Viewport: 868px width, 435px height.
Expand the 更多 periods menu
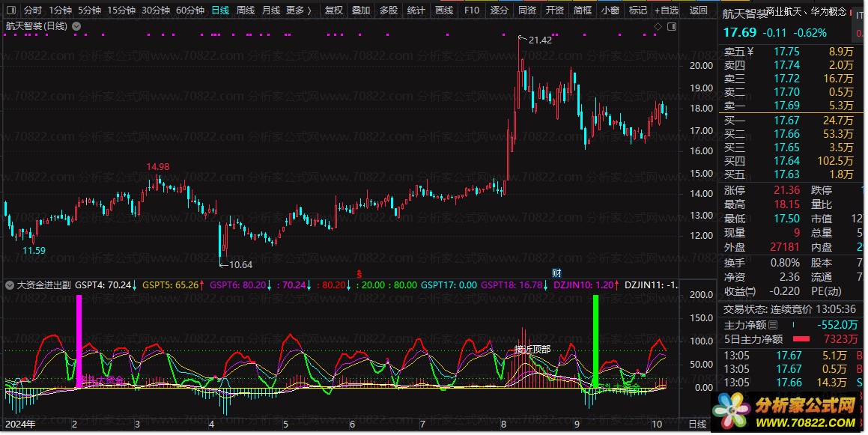[x=299, y=10]
